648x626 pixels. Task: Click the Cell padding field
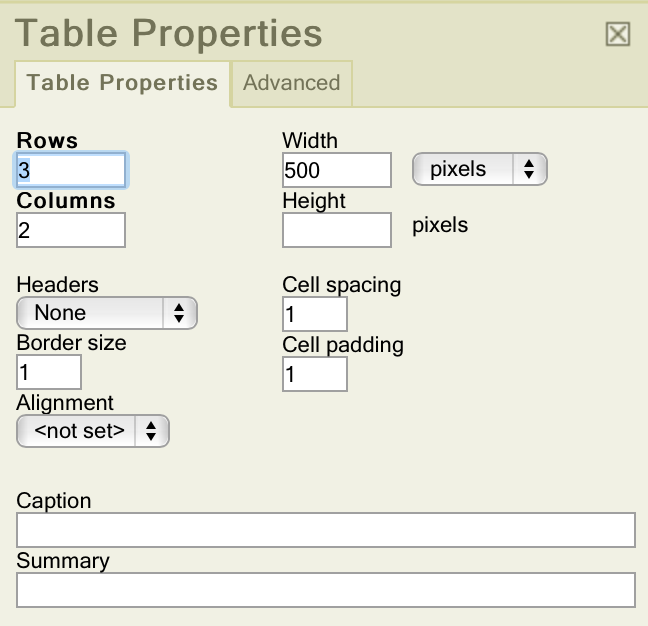(315, 374)
